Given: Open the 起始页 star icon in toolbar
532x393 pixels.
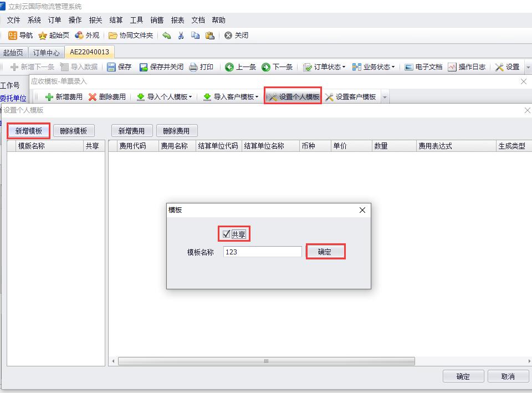Looking at the screenshot, I should coord(43,35).
